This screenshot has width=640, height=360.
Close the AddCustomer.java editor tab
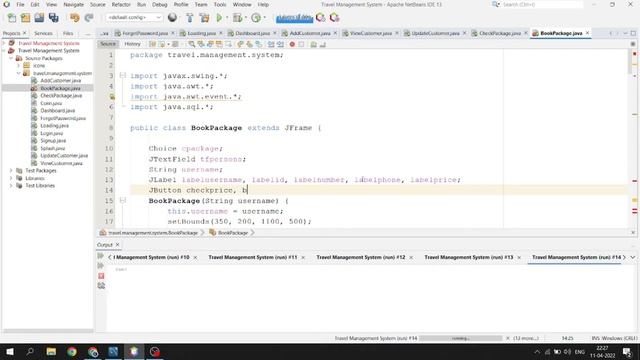[336, 33]
